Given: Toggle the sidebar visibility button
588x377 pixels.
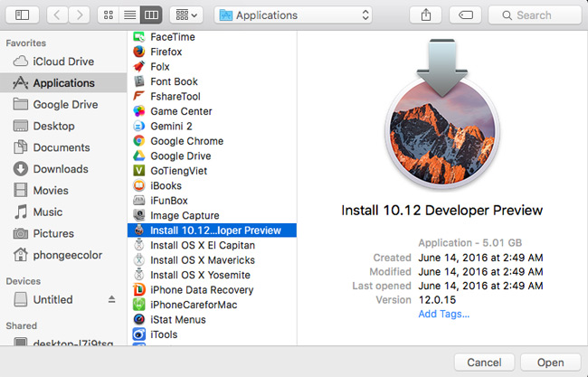Looking at the screenshot, I should click(x=22, y=15).
